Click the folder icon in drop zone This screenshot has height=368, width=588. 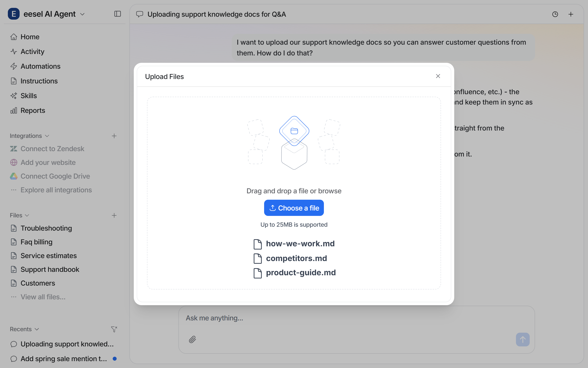point(294,131)
